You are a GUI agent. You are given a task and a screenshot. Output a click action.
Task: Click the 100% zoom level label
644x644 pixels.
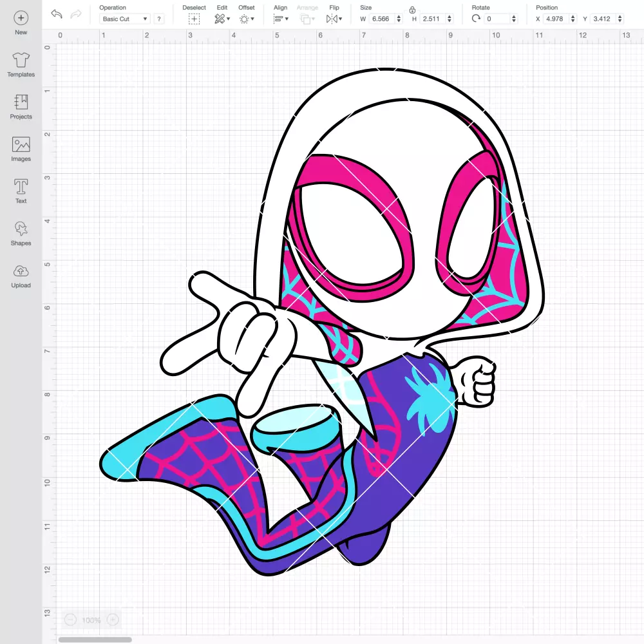tap(91, 620)
